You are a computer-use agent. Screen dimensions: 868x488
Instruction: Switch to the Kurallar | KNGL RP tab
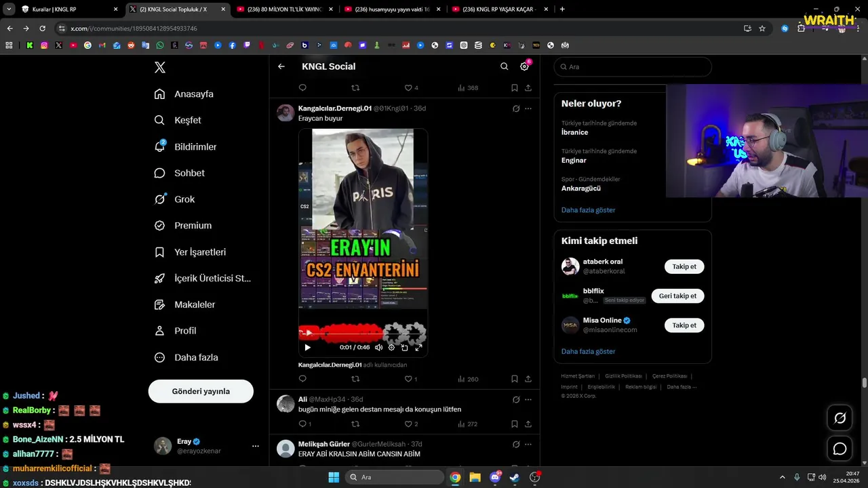tap(68, 9)
